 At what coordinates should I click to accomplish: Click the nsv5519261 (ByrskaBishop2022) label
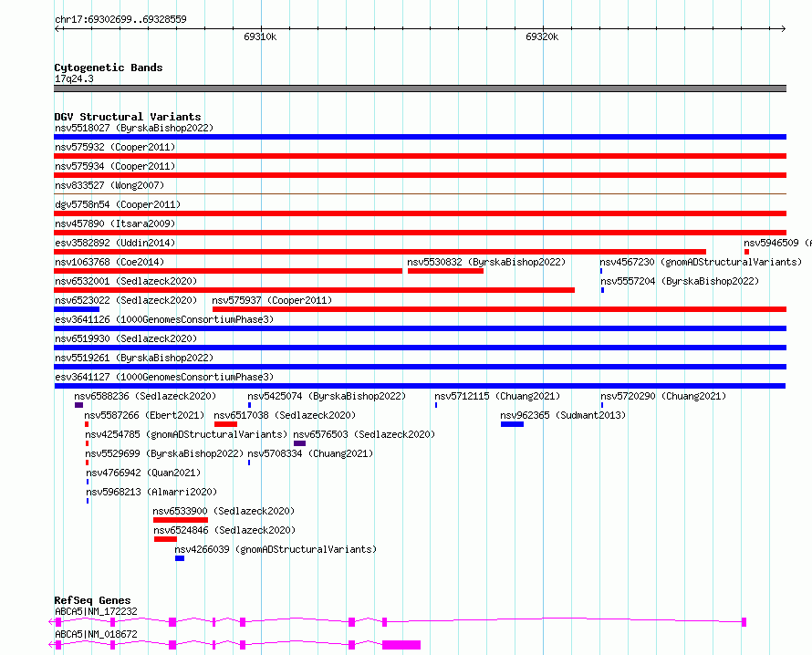tap(134, 358)
